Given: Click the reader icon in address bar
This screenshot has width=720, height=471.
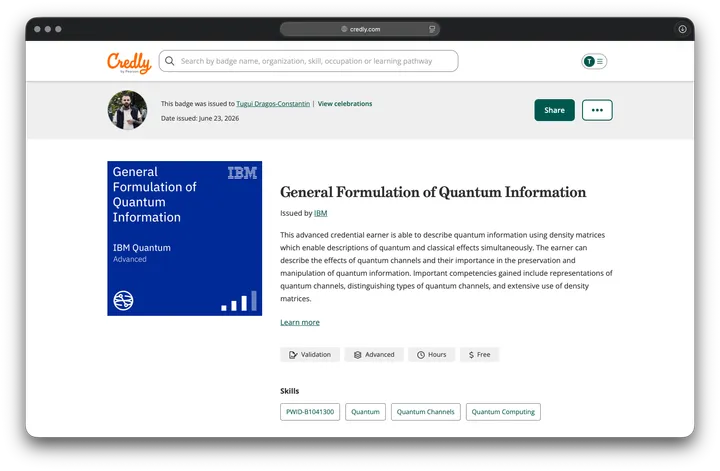Looking at the screenshot, I should click(432, 29).
